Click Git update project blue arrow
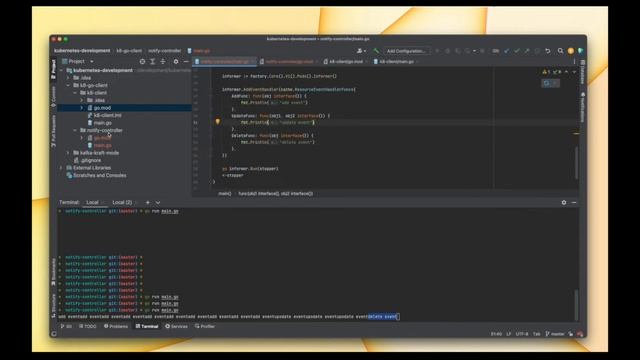 507,51
